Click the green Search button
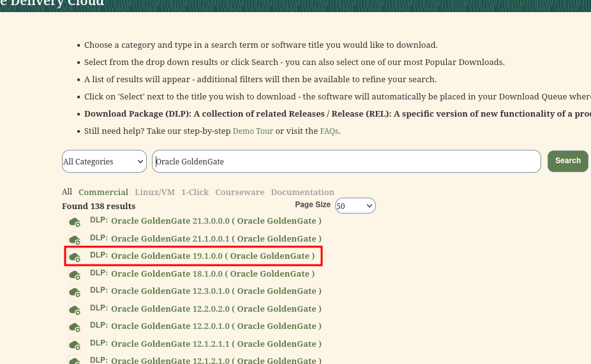Viewport: 591px width, 364px height. (567, 161)
